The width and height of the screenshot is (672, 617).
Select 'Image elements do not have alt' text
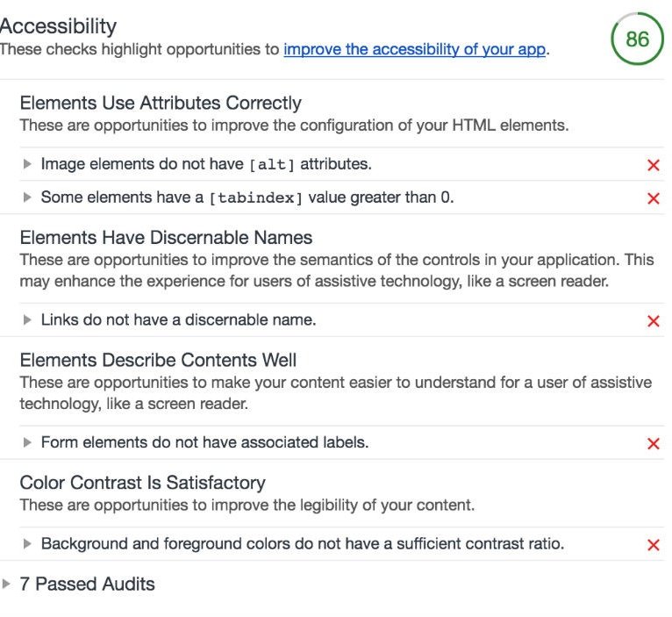tap(206, 164)
